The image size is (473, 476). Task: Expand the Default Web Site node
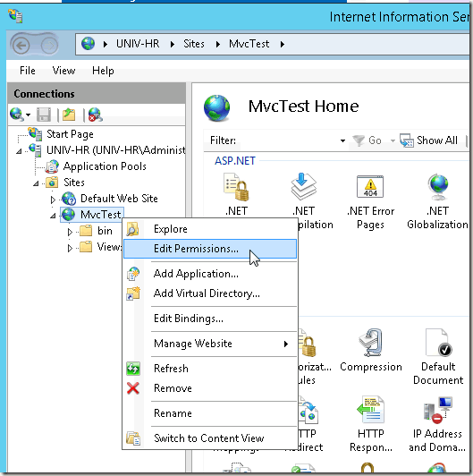(x=53, y=200)
